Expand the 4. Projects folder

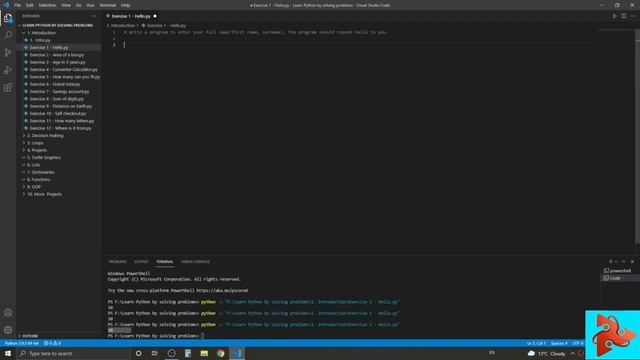[37, 150]
